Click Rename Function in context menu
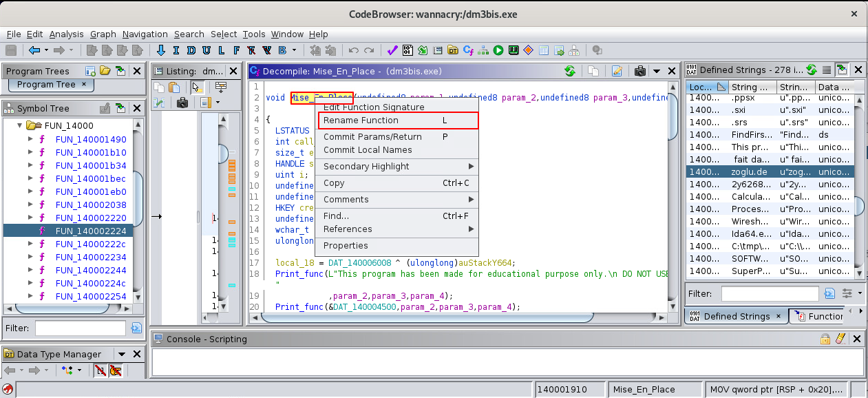This screenshot has width=868, height=398. [361, 121]
